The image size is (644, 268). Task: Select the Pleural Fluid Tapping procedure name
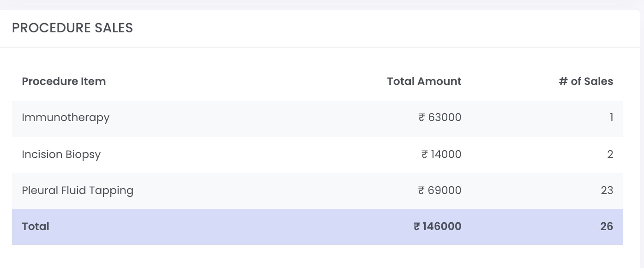(x=78, y=190)
